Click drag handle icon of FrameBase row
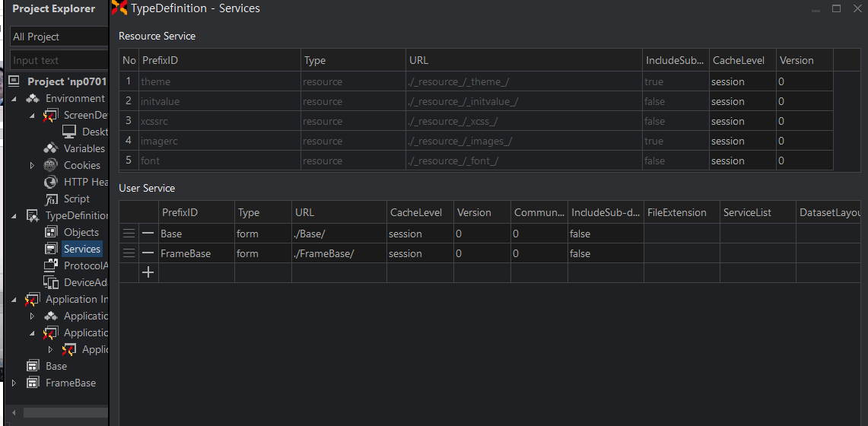Viewport: 868px width, 426px height. pos(129,253)
